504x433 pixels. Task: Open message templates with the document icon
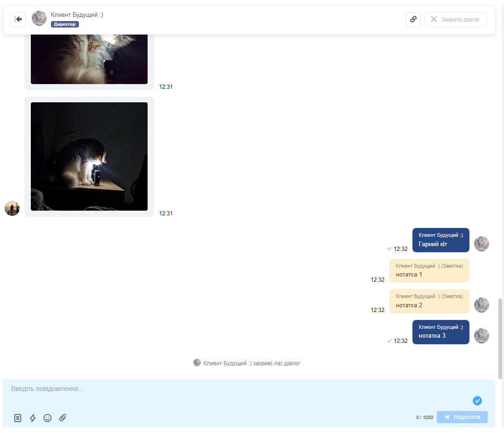point(18,418)
